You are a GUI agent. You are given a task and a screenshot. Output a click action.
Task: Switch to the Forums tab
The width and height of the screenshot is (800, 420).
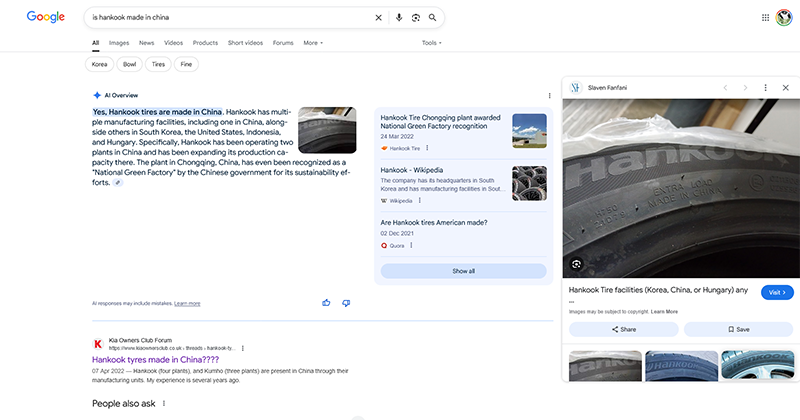pyautogui.click(x=283, y=43)
